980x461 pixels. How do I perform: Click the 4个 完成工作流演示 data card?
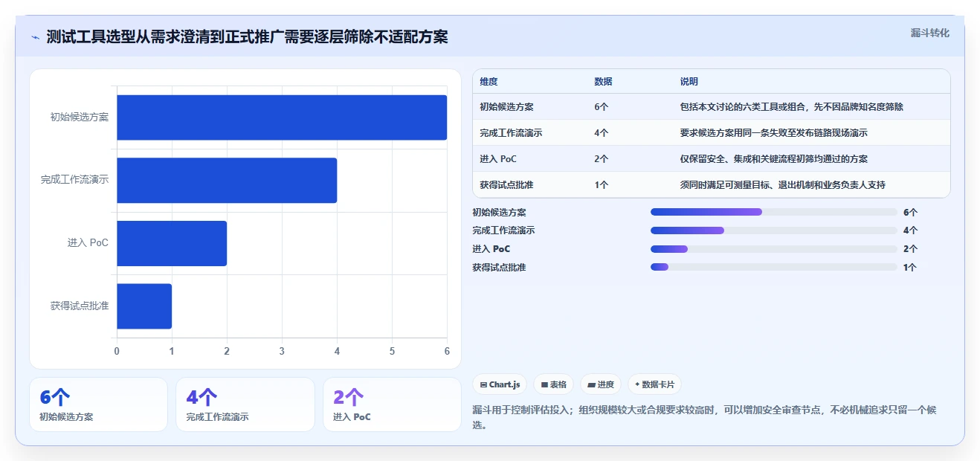(245, 404)
